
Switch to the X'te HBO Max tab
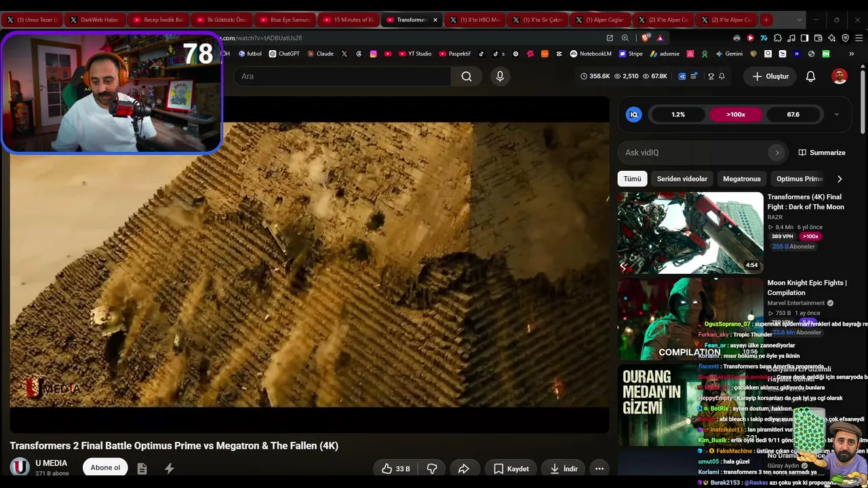[475, 20]
